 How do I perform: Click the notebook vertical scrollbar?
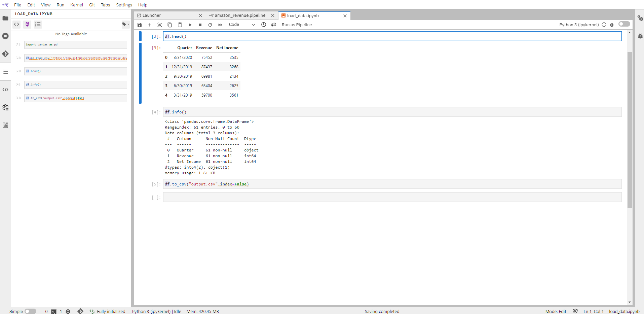click(x=630, y=130)
